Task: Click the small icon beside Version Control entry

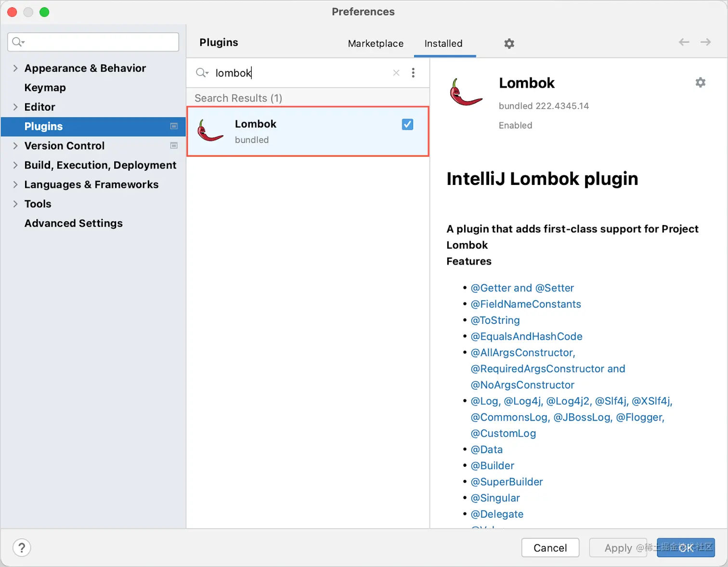Action: [x=174, y=145]
